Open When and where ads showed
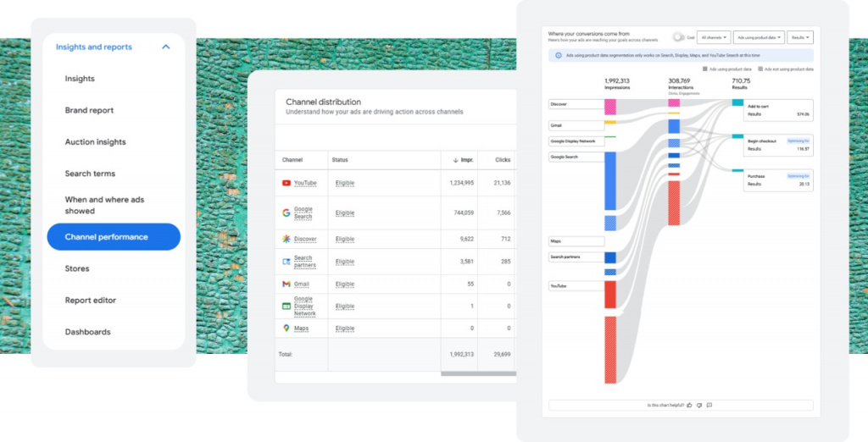The width and height of the screenshot is (868, 442). (104, 205)
